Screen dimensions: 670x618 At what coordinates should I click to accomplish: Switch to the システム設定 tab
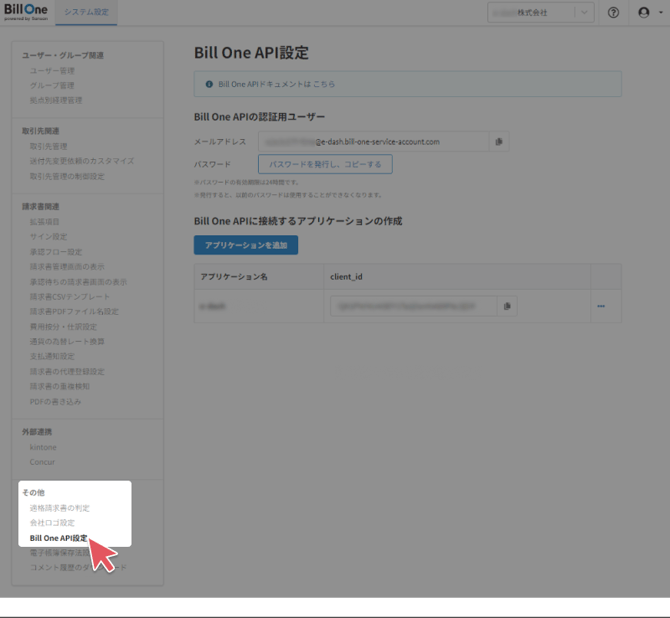click(85, 12)
